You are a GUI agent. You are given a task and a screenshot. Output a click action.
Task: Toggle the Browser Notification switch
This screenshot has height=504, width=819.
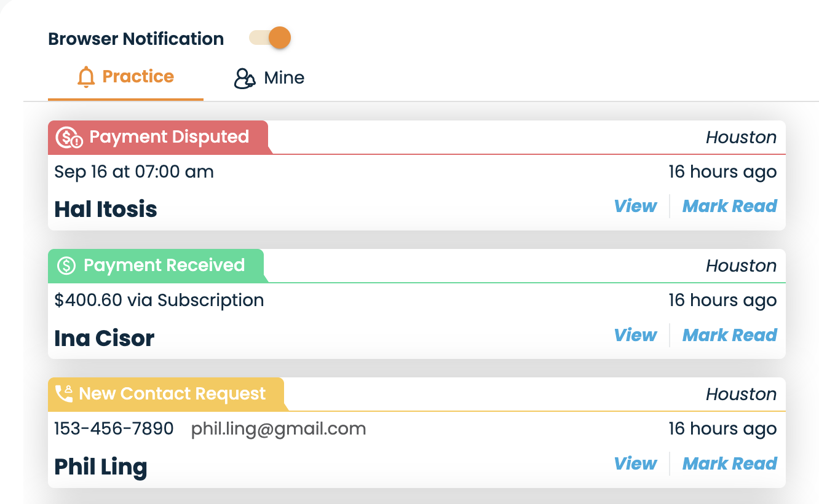click(x=269, y=37)
